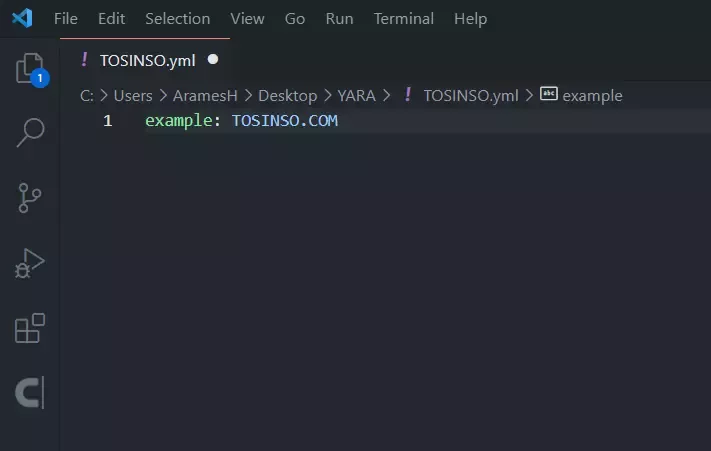The image size is (711, 451).
Task: Open the Extensions view
Action: (x=30, y=328)
